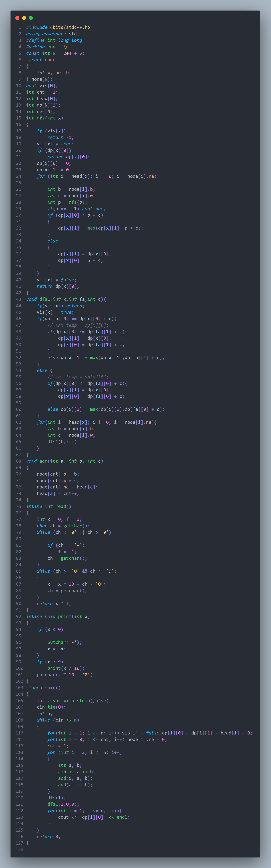The width and height of the screenshot is (271, 868).
Task: Click 'void dfs1(int x,int fa,int c){' header
Action: [66, 299]
